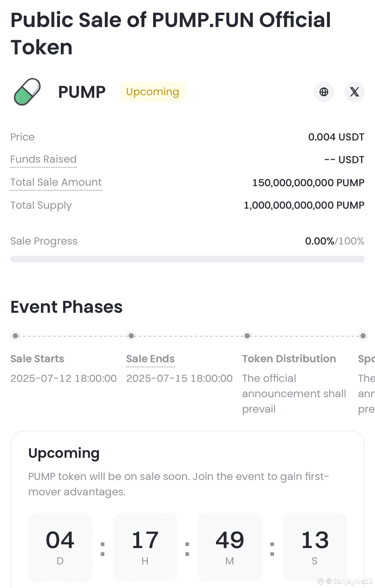Image resolution: width=375 pixels, height=588 pixels.
Task: Select the Token Distribution phase dot
Action: 247,336
